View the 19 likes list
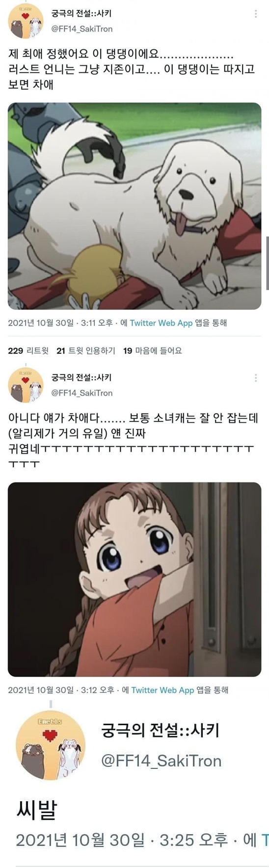The height and width of the screenshot is (868, 269). [152, 350]
